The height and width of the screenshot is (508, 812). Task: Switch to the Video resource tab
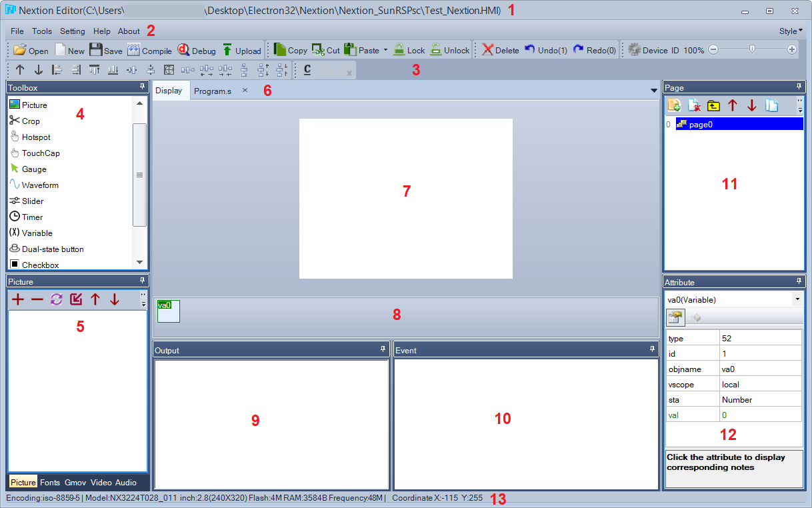coord(101,482)
